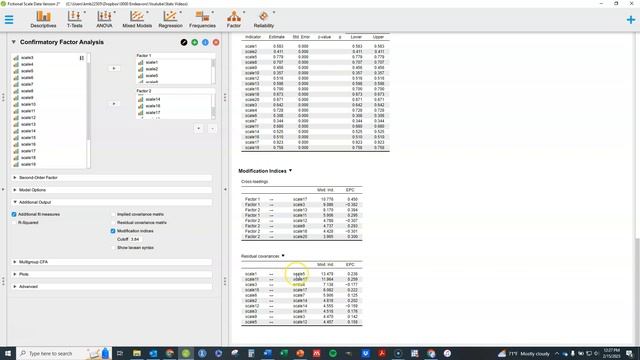Open the Descriptives module menu
This screenshot has height=360, width=640.
point(43,19)
